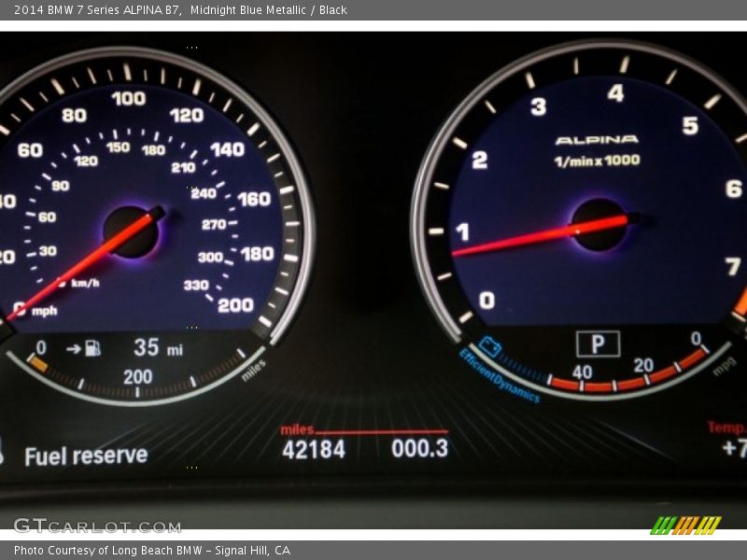This screenshot has height=560, width=747.
Task: Click the tachometer needle center hub
Action: [x=599, y=224]
